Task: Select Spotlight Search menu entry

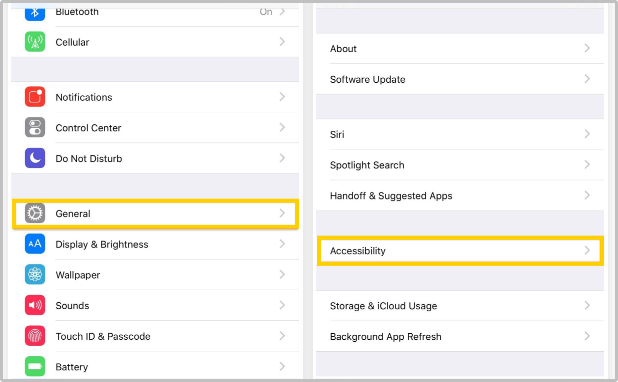Action: tap(460, 165)
